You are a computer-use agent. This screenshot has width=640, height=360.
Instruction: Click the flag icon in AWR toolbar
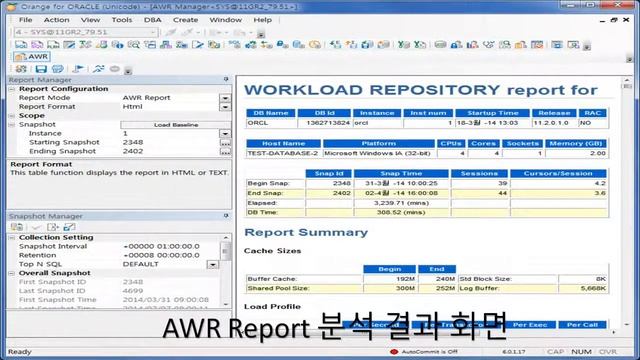tap(78, 69)
